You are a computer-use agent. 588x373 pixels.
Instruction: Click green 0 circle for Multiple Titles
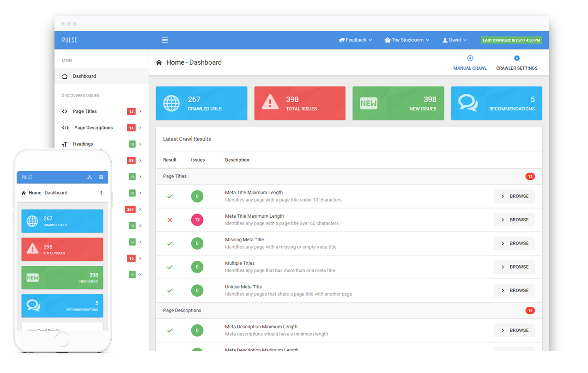[197, 267]
